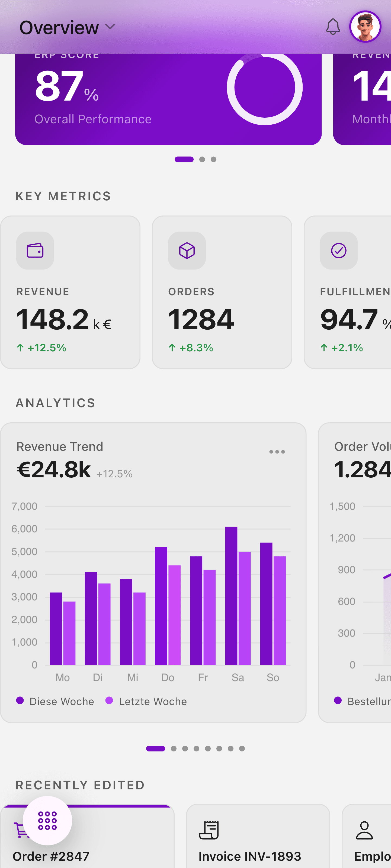Viewport: 391px width, 868px height.
Task: Click the +2.1% fulfillment change label
Action: click(341, 348)
